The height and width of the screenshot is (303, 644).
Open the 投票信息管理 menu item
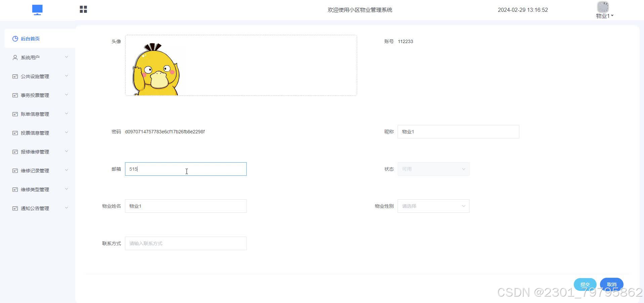tap(40, 133)
